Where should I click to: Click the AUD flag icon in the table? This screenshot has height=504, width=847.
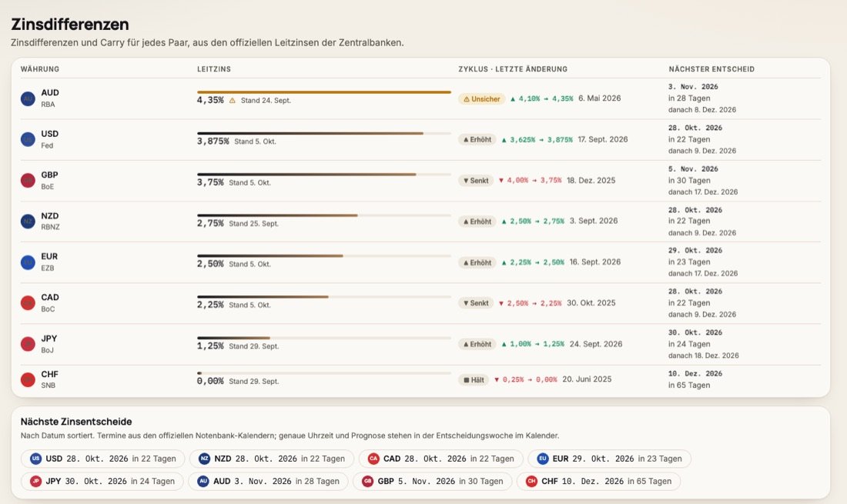(x=28, y=98)
